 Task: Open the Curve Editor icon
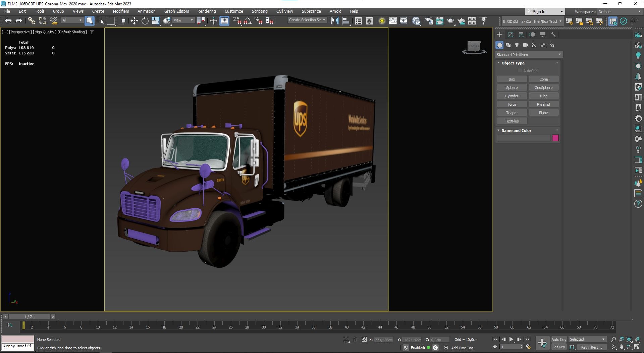pyautogui.click(x=392, y=21)
